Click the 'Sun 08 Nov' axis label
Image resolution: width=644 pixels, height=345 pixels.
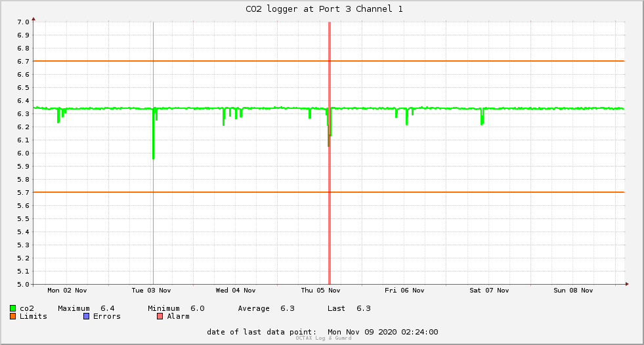click(573, 291)
